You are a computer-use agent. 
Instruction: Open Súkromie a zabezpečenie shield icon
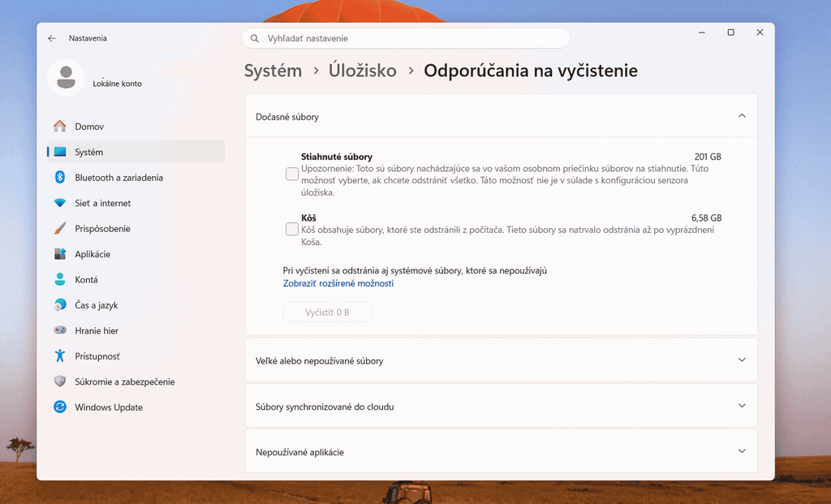click(x=60, y=381)
